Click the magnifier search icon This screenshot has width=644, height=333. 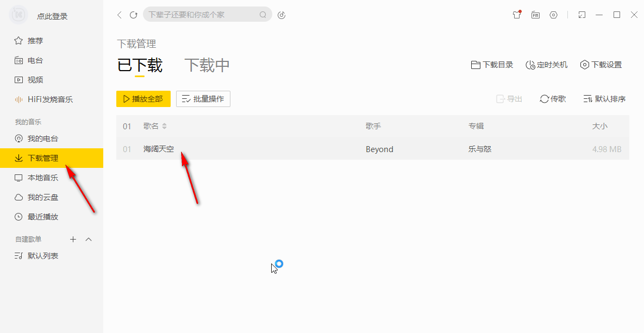[263, 15]
